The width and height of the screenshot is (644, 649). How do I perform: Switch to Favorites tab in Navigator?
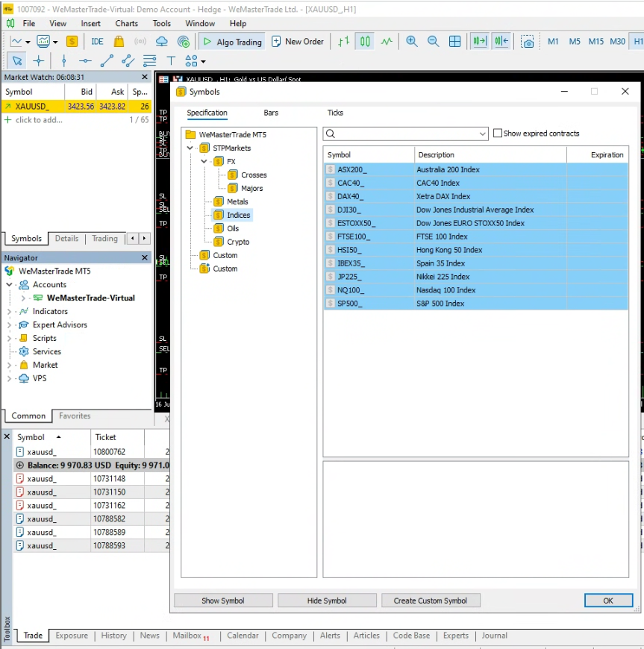click(75, 416)
